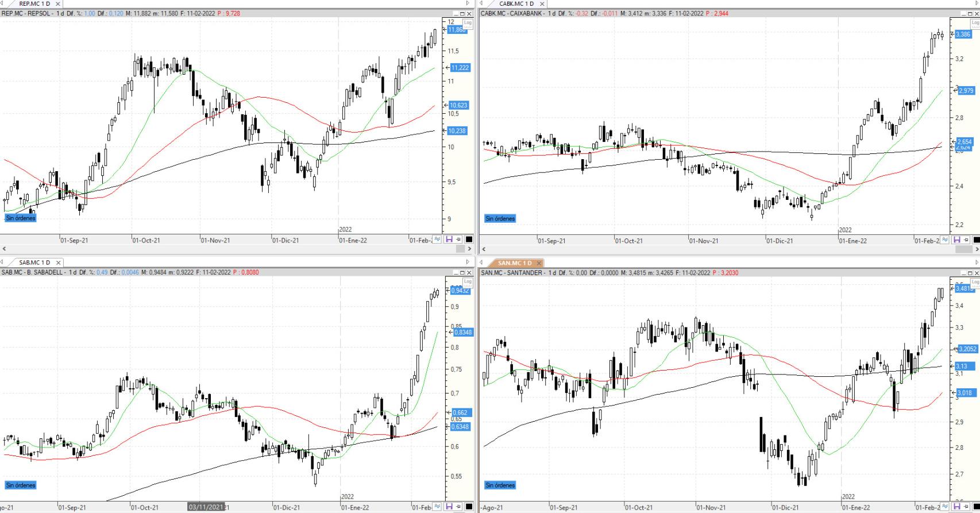Image resolution: width=980 pixels, height=513 pixels.
Task: Click the purple H icon in Santander chart
Action: (957, 507)
